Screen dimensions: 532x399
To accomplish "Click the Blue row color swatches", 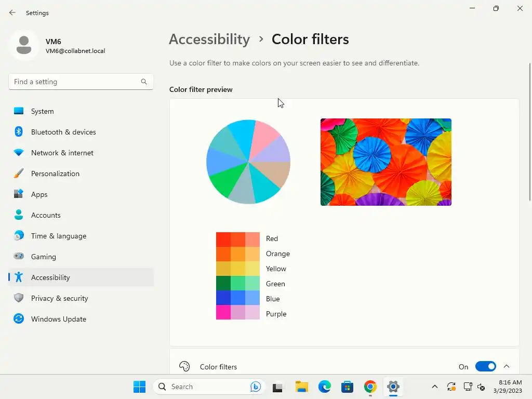I will pyautogui.click(x=238, y=298).
